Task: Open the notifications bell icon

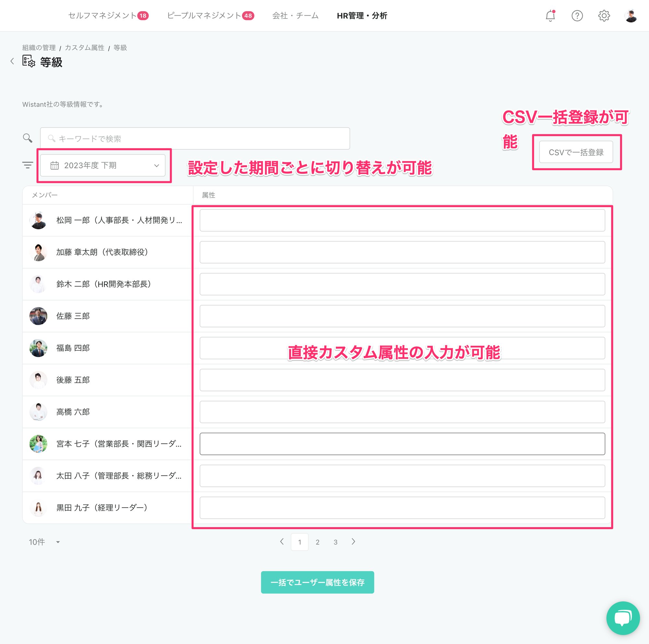Action: tap(550, 16)
